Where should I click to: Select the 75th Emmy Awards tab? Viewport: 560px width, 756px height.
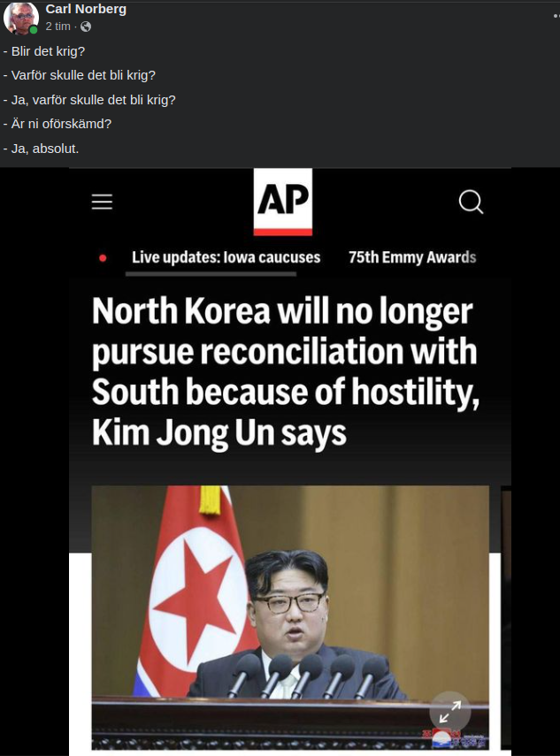tap(412, 257)
